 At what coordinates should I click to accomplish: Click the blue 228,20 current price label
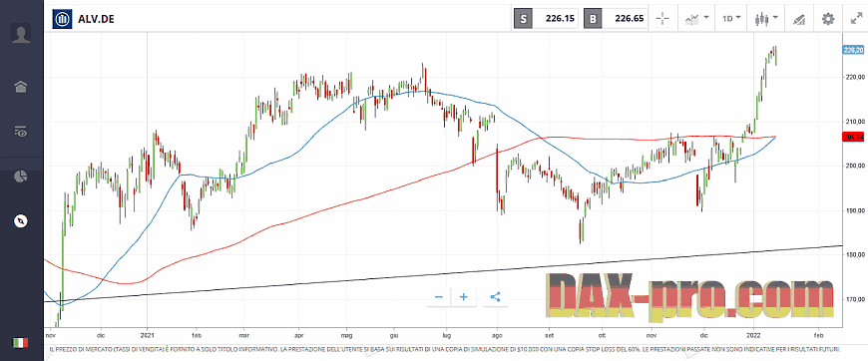pos(852,51)
